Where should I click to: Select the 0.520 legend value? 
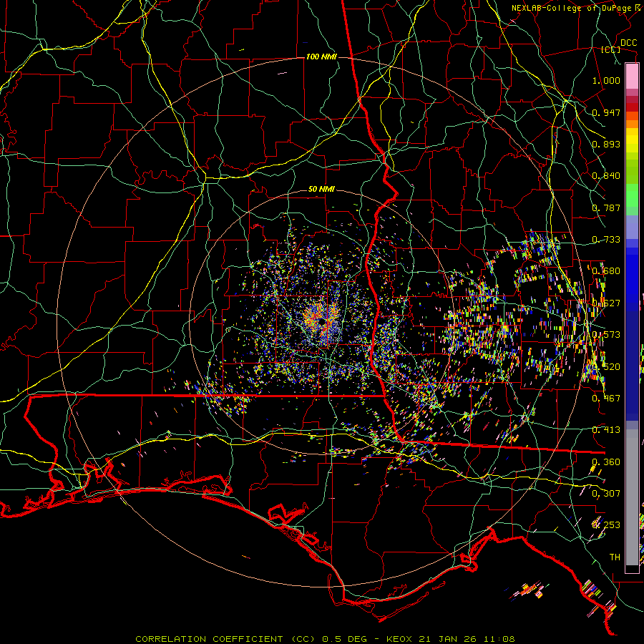pyautogui.click(x=606, y=367)
